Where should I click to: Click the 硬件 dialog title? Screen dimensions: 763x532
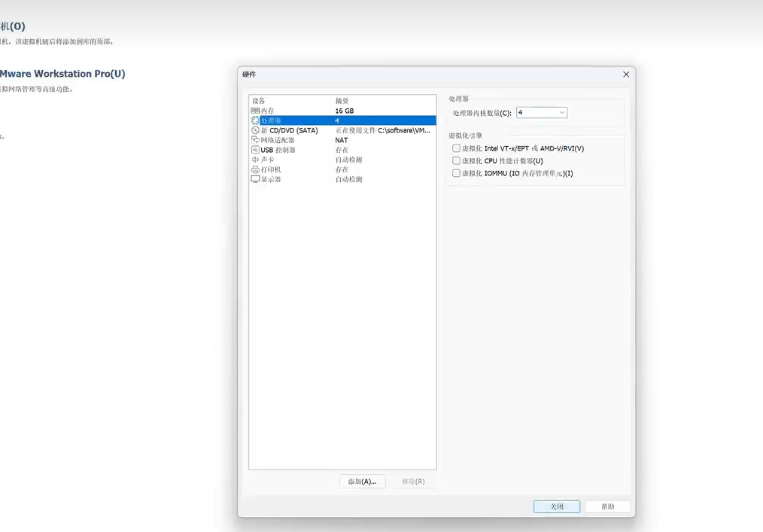(x=249, y=74)
